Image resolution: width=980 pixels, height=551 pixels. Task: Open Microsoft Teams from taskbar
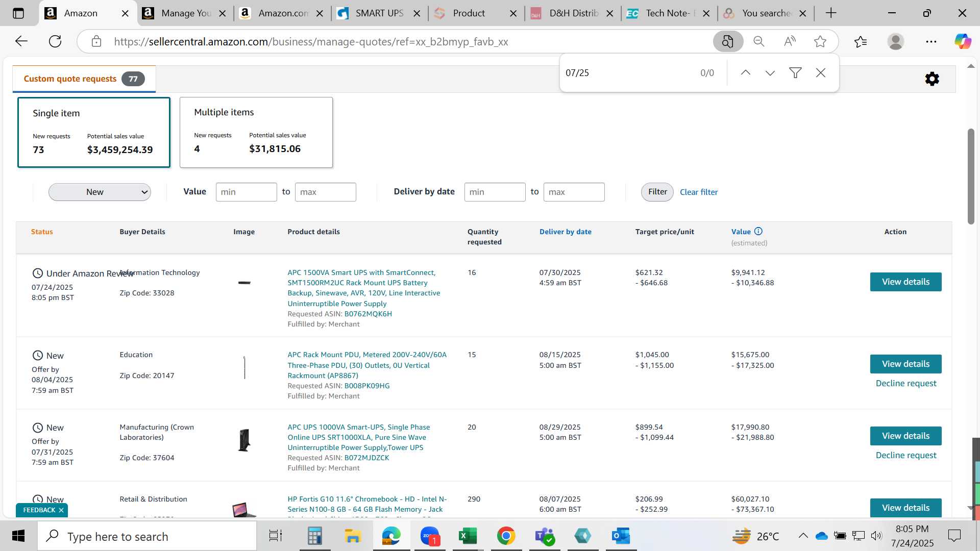545,536
